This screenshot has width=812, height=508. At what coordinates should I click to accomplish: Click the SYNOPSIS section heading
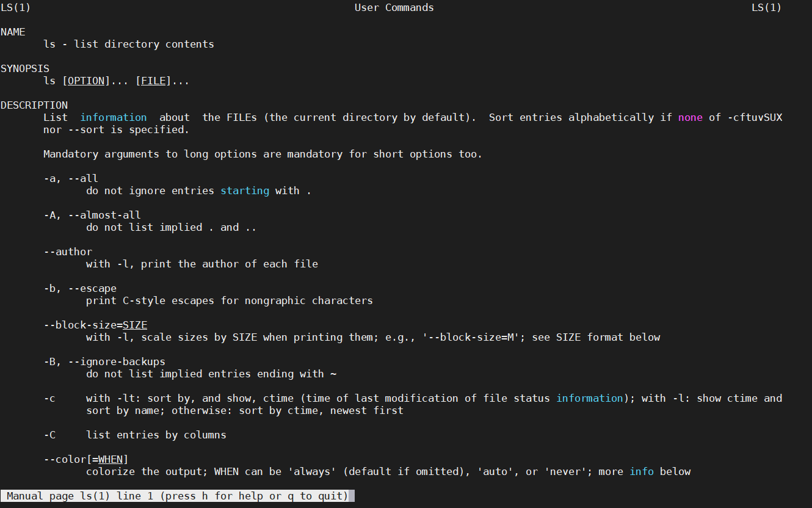click(25, 68)
